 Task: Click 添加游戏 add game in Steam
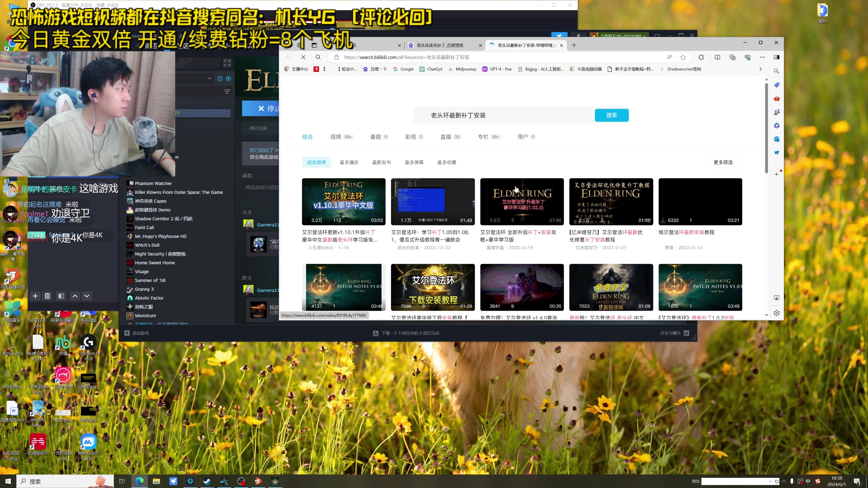137,333
